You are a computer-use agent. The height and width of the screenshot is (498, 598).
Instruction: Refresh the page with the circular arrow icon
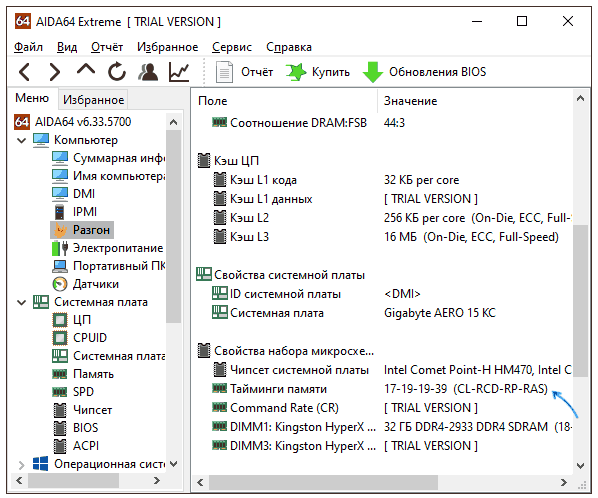tap(117, 72)
